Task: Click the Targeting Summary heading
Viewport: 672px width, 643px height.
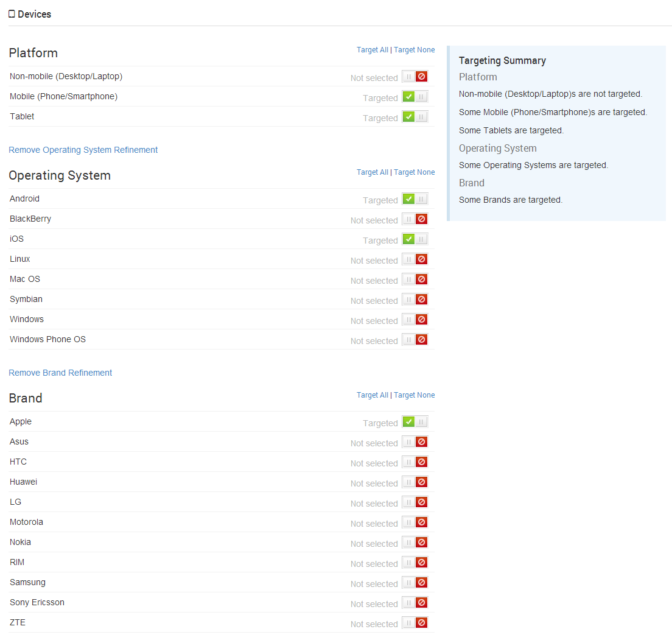Action: pos(502,60)
